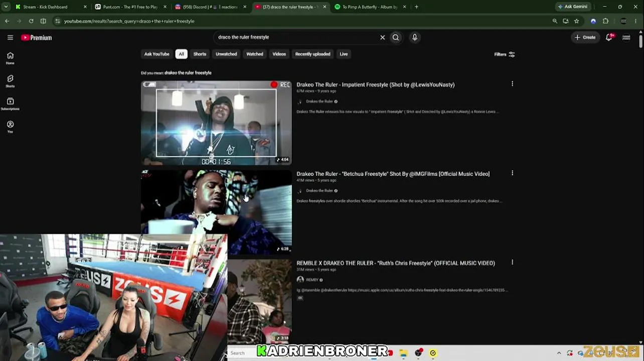Select the Recently uploaded filter chip
Viewport: 644px width, 361px height.
point(312,54)
